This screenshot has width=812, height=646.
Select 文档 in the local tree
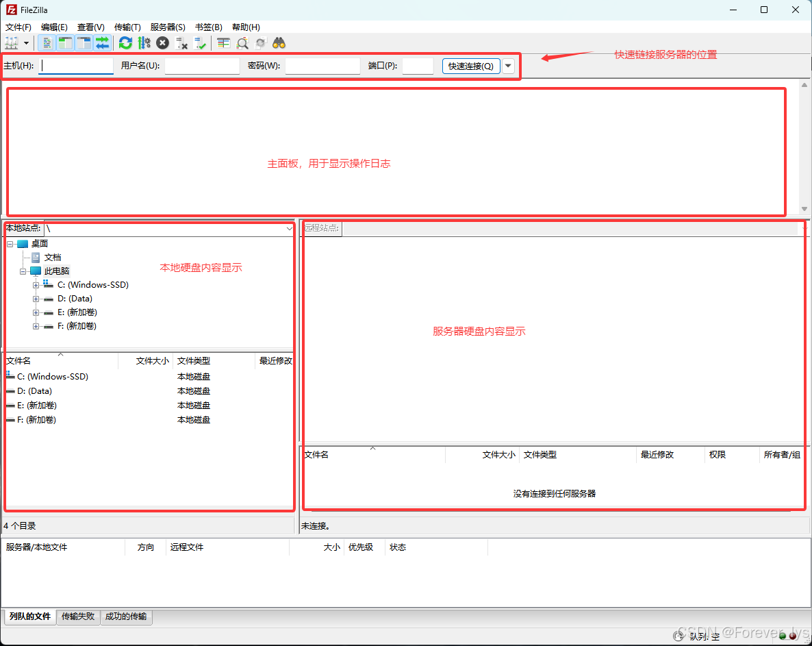(52, 258)
